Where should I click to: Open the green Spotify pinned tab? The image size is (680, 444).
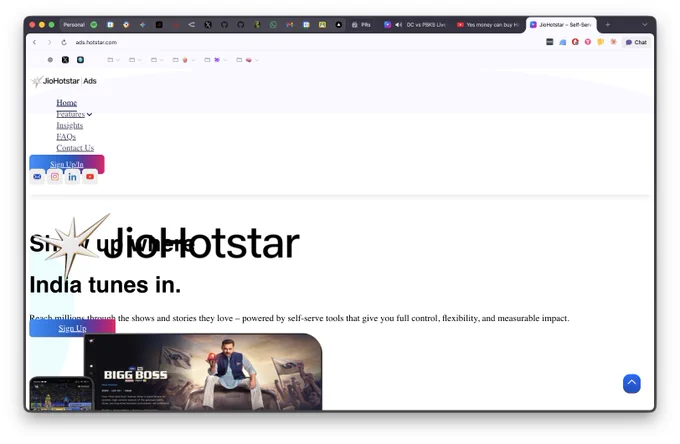pos(94,25)
